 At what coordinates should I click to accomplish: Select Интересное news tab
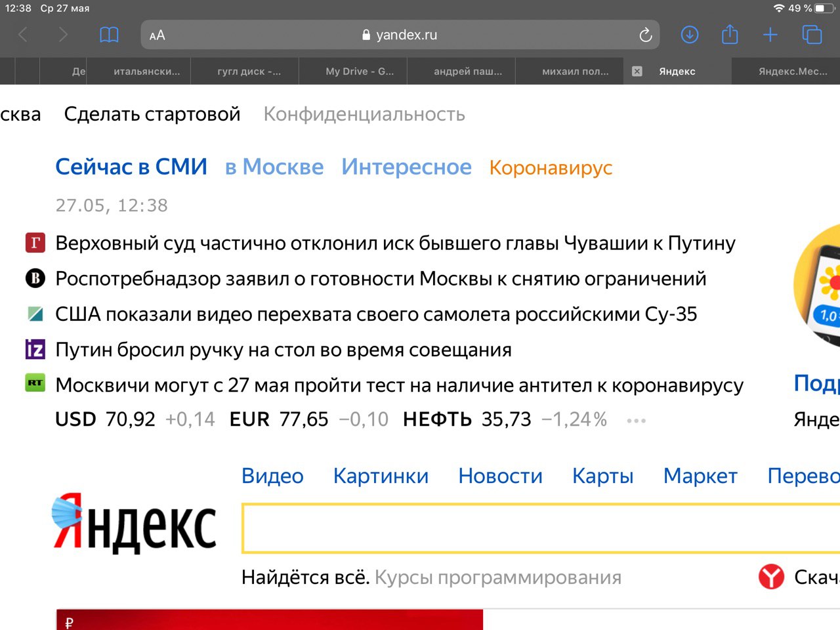[x=406, y=167]
